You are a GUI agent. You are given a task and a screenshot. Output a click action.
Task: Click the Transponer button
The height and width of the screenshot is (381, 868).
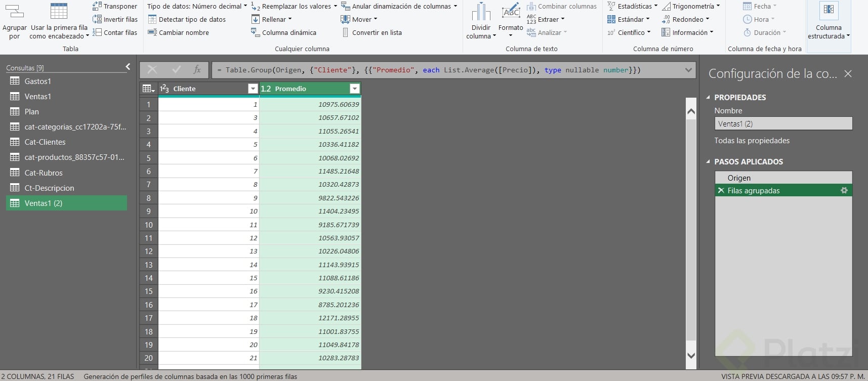click(x=115, y=6)
